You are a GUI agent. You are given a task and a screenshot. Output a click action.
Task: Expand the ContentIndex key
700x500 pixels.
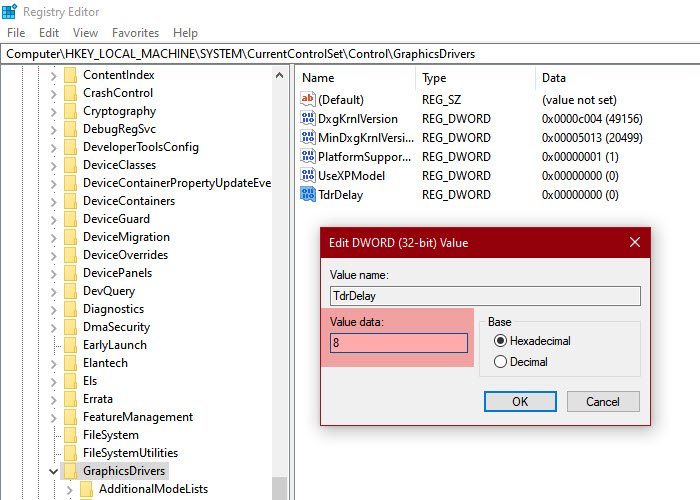click(54, 76)
